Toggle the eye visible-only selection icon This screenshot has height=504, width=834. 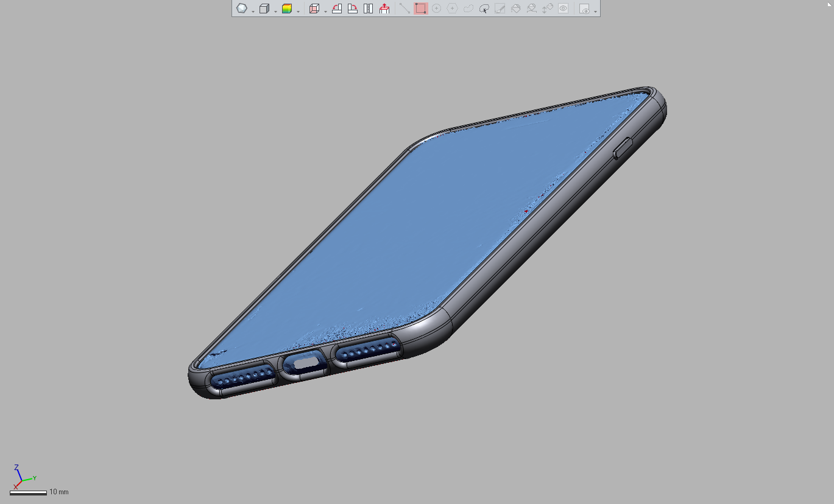tap(564, 9)
